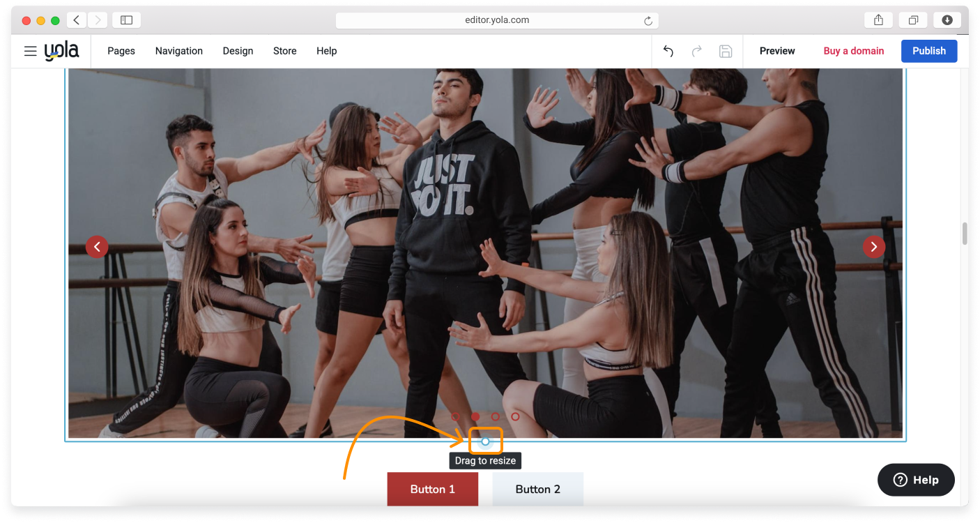Click Button 1 on the page
The width and height of the screenshot is (980, 523).
coord(432,489)
